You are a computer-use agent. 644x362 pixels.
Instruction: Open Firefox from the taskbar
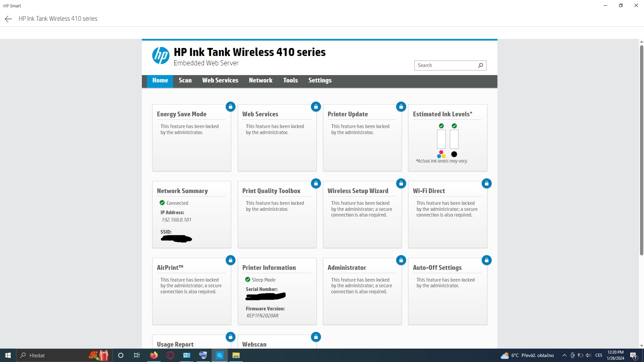[x=154, y=355]
